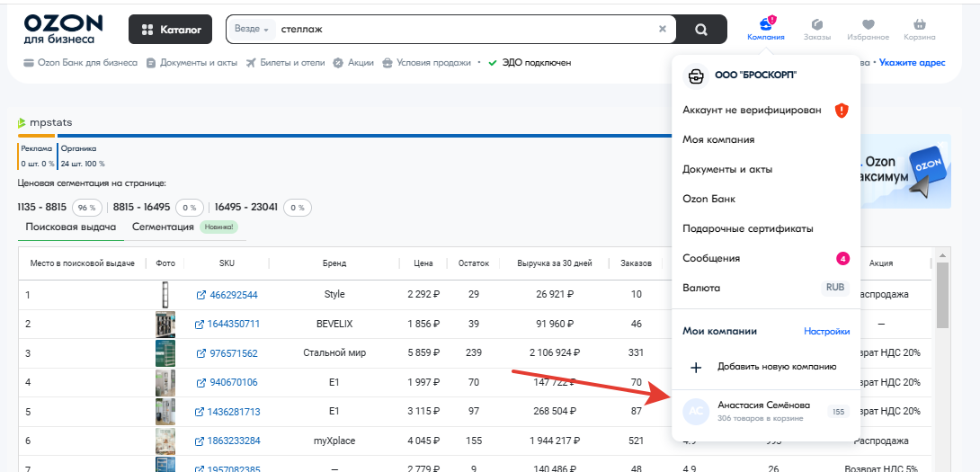Switch to Поисковая выдача tab
This screenshot has height=472, width=980.
71,227
